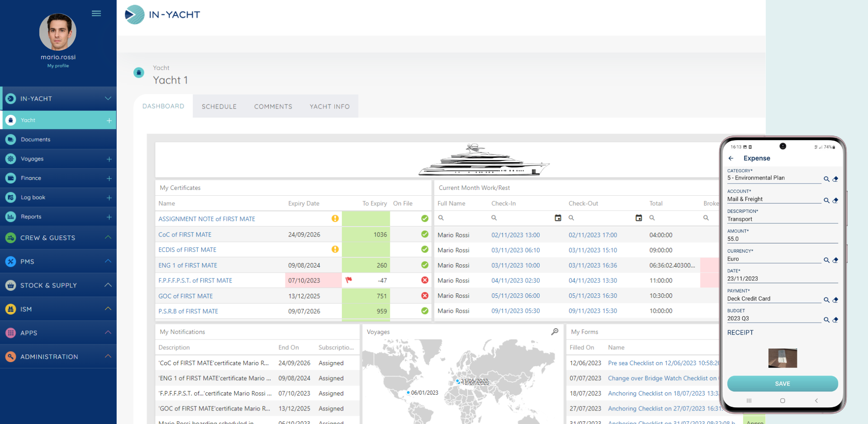Open the hamburger navigation menu

pos(96,13)
